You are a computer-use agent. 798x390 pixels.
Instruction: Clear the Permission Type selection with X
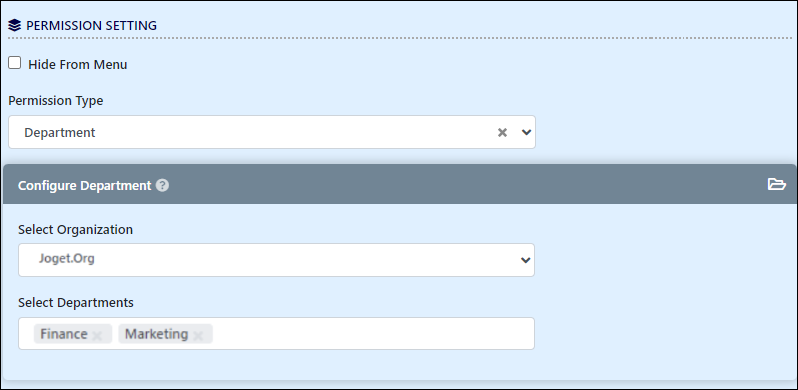tap(502, 132)
